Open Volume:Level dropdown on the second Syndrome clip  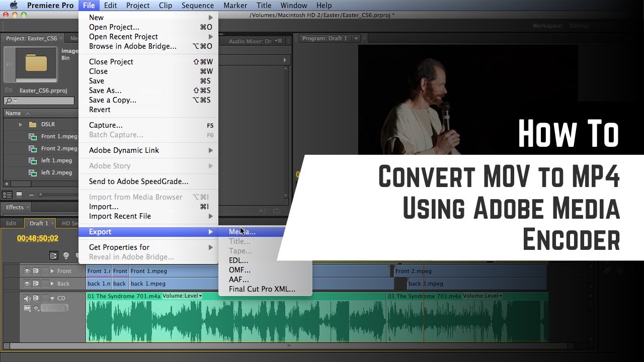pos(482,296)
